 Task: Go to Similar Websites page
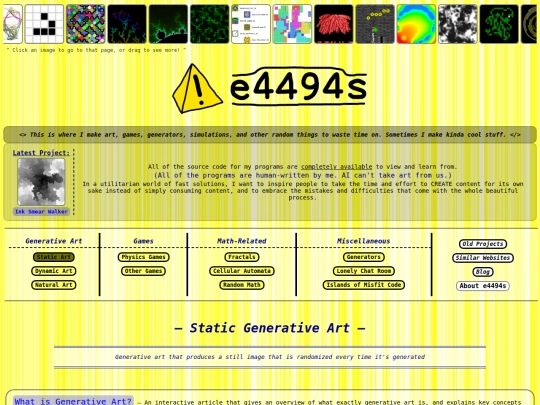(x=483, y=258)
